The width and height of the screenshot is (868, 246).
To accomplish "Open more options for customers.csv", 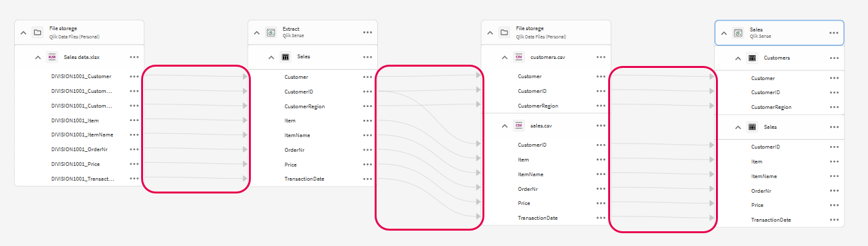I will [601, 57].
